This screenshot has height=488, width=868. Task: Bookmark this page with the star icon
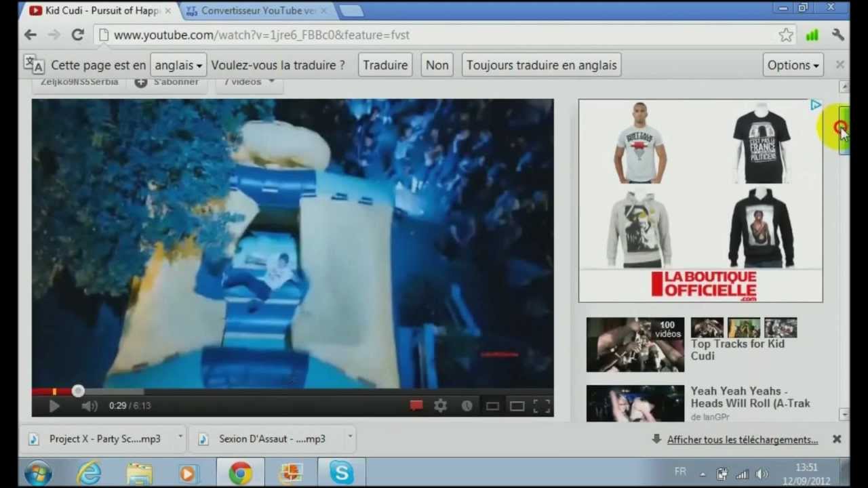pos(786,35)
